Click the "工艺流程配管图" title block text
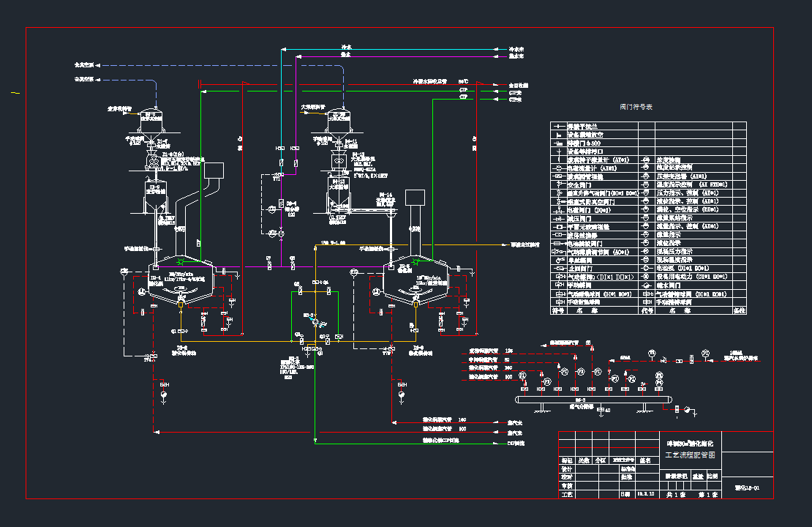 [691, 455]
